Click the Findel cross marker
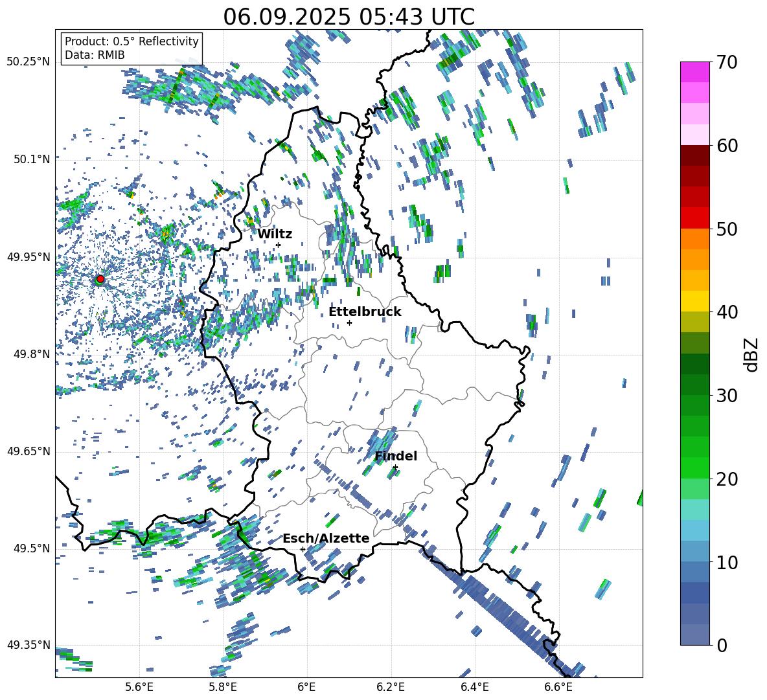 click(x=395, y=468)
